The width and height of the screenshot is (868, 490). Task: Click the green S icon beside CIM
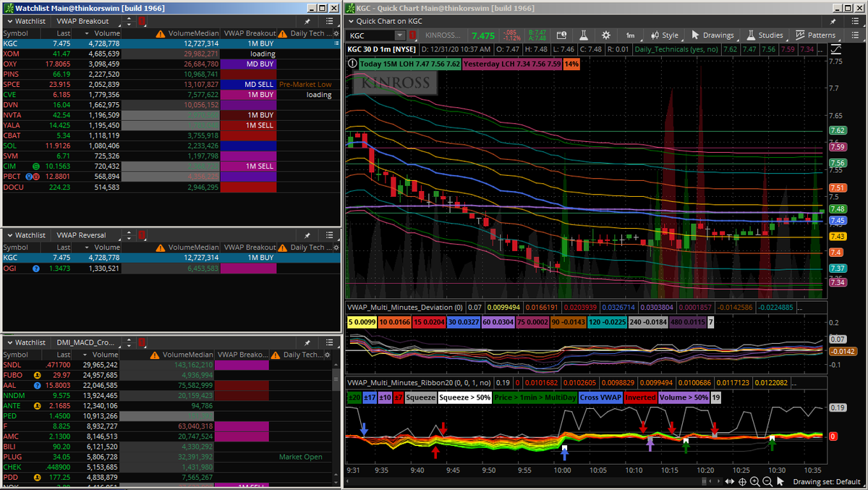pos(36,166)
